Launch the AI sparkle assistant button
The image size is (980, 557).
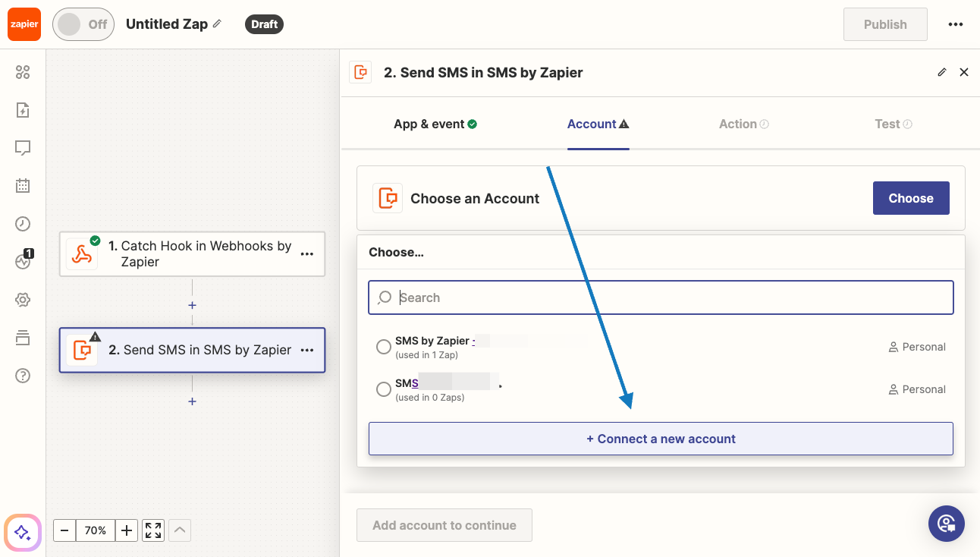pyautogui.click(x=23, y=532)
